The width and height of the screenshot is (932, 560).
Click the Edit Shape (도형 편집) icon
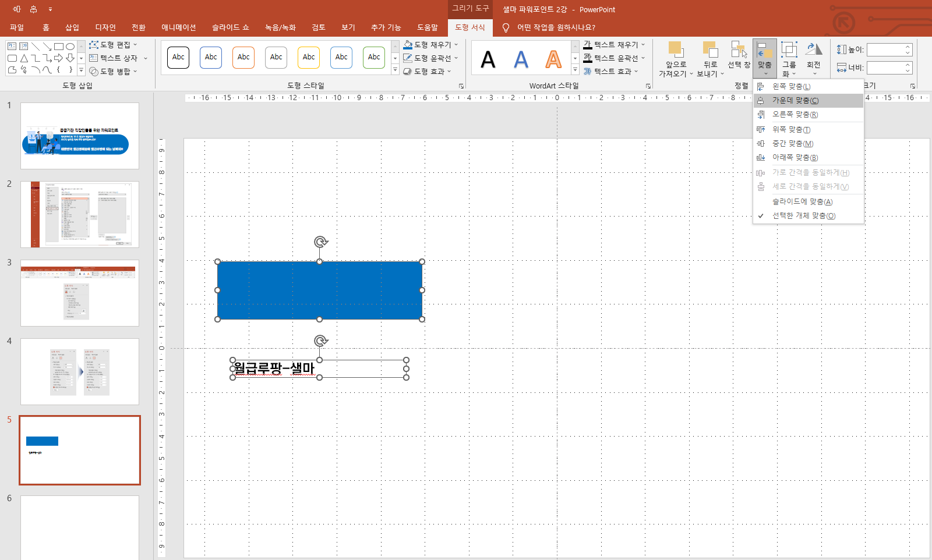coord(94,45)
